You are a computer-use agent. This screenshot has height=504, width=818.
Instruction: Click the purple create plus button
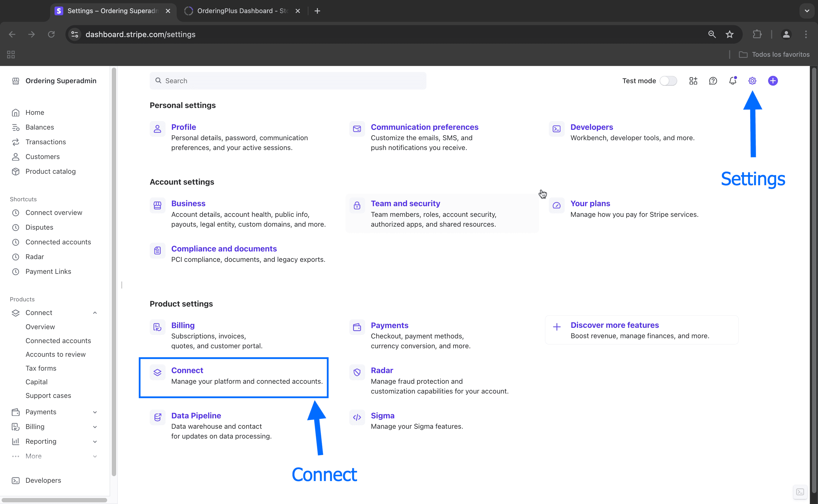pyautogui.click(x=773, y=81)
